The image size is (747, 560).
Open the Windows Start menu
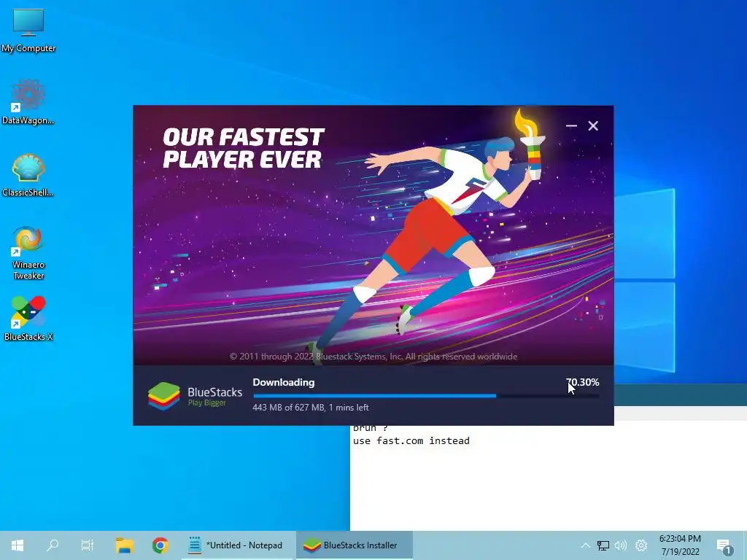[18, 545]
